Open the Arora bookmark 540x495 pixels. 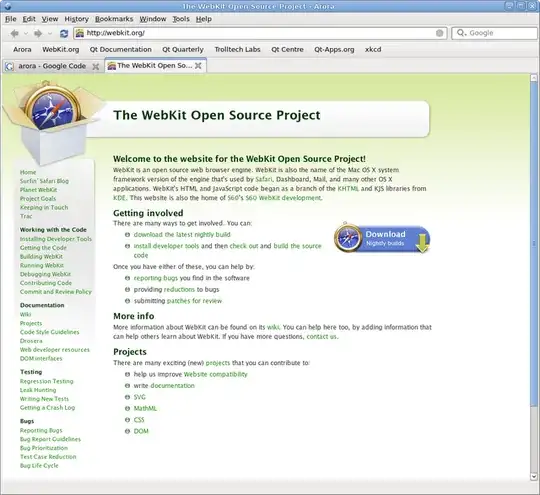22,50
